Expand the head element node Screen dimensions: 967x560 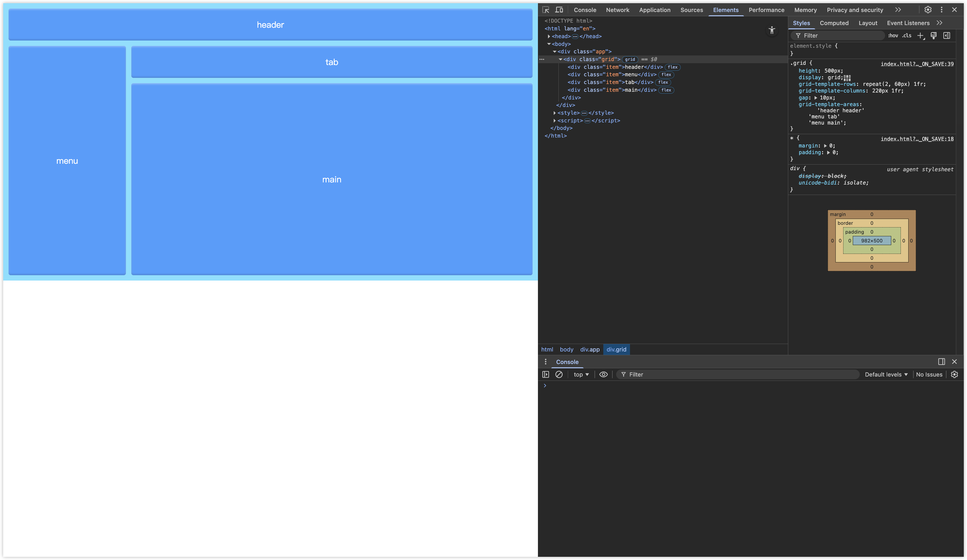point(549,37)
